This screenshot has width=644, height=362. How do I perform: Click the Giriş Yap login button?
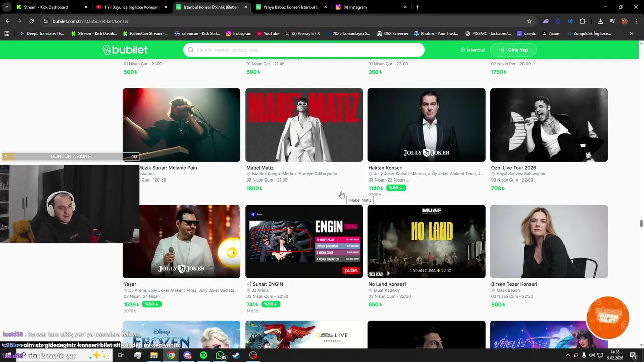(514, 50)
